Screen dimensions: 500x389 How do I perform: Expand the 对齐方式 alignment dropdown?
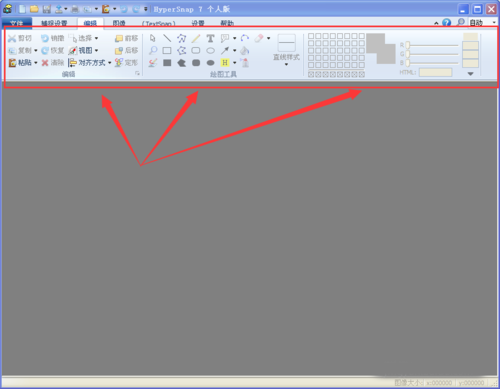tap(109, 63)
